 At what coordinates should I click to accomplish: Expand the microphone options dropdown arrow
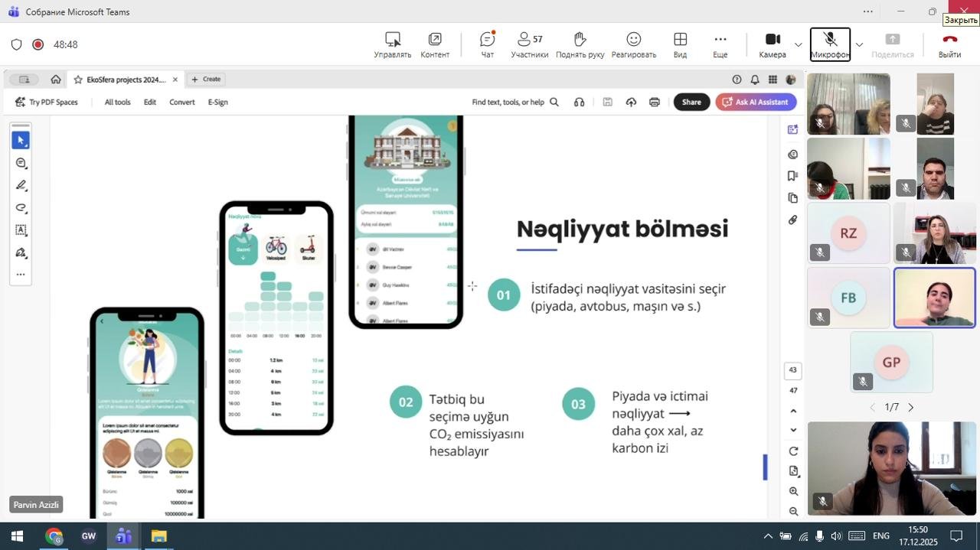859,44
